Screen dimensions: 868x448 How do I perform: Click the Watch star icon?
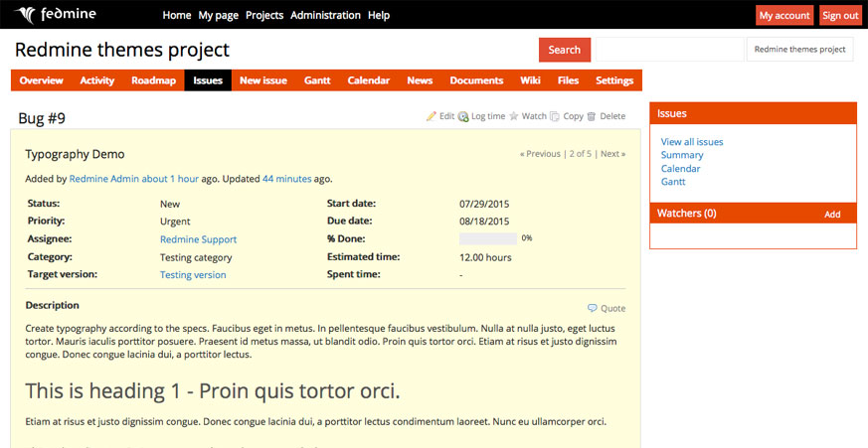(514, 116)
